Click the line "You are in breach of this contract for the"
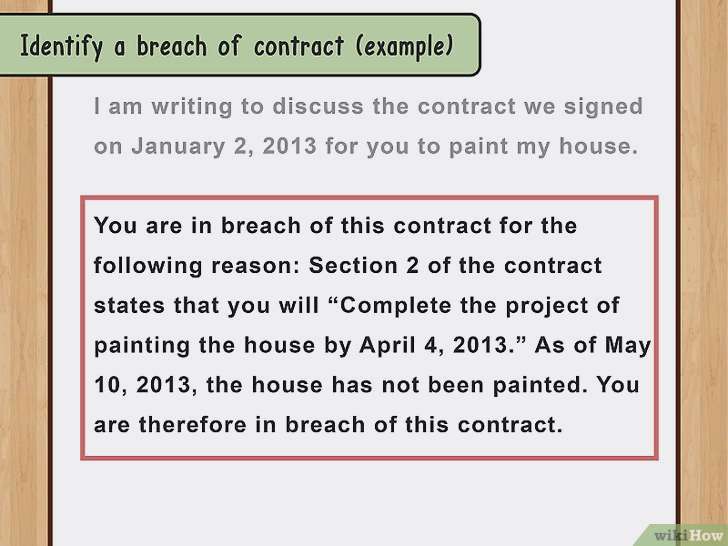The height and width of the screenshot is (546, 728). tap(335, 226)
